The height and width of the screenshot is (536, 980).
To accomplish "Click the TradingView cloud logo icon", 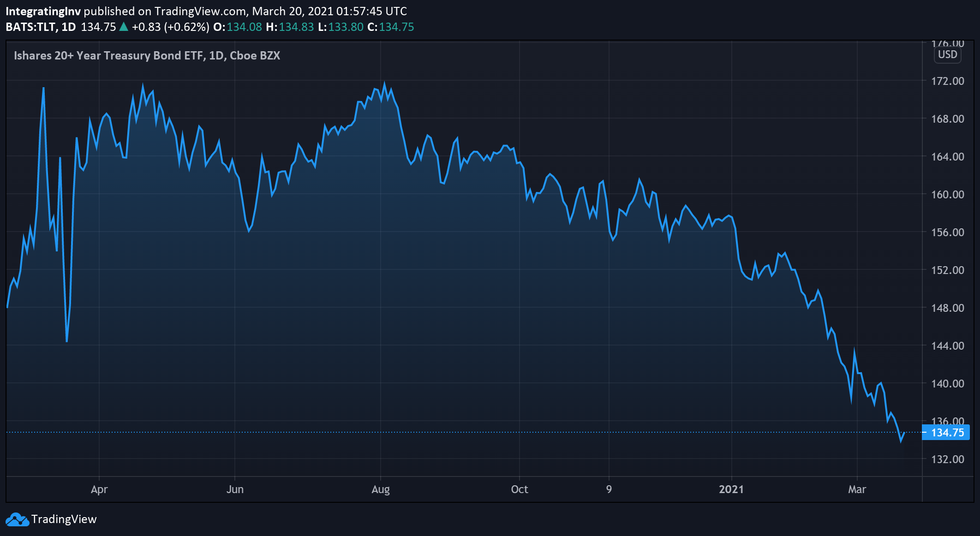I will point(17,519).
